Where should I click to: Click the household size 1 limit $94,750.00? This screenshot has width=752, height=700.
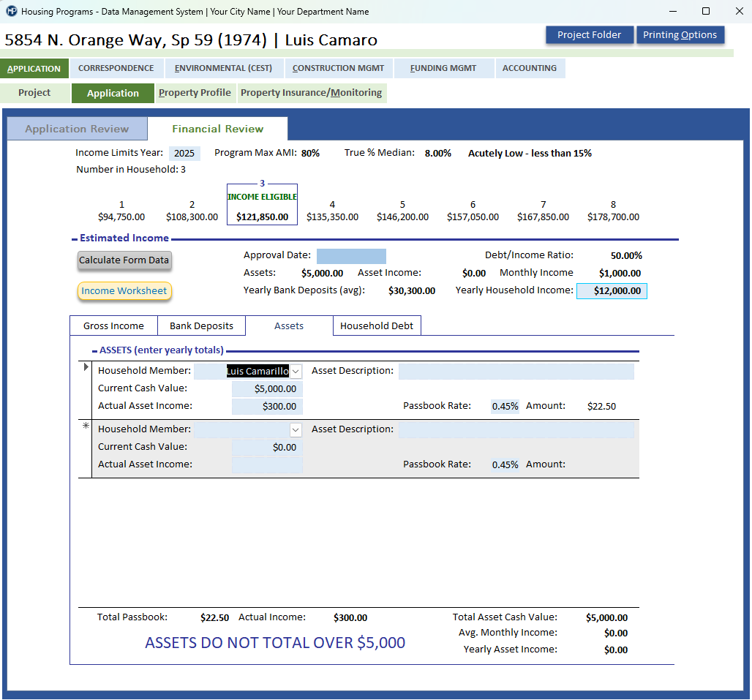coord(121,217)
